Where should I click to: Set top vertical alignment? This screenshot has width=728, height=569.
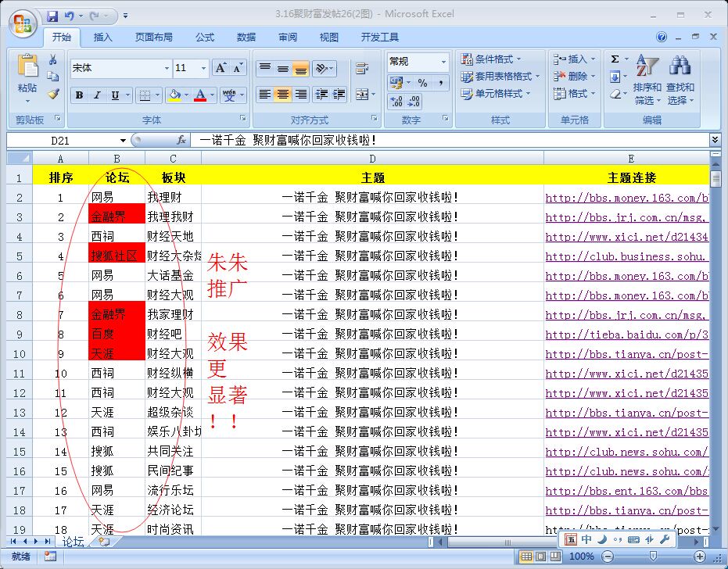pyautogui.click(x=264, y=69)
